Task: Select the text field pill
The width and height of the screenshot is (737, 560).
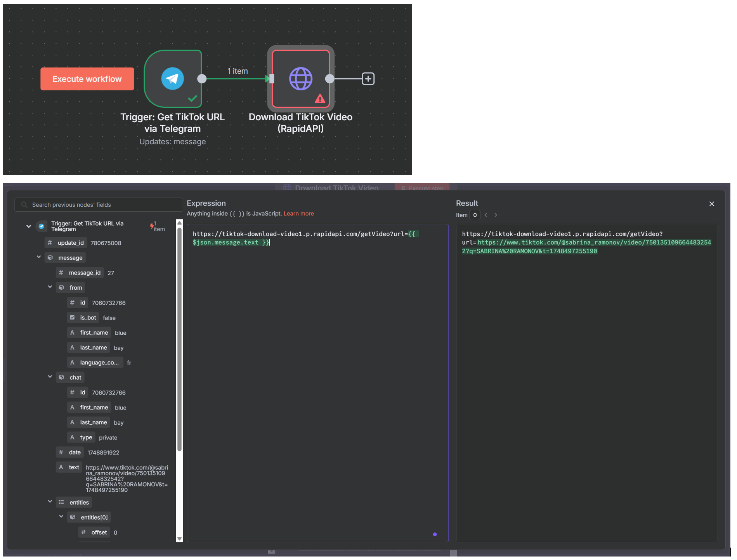Action: [x=69, y=467]
